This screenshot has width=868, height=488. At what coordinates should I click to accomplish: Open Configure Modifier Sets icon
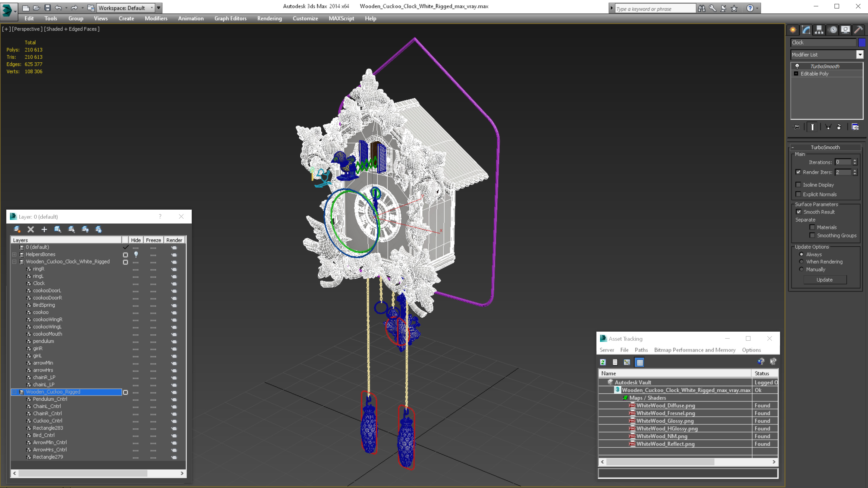855,127
